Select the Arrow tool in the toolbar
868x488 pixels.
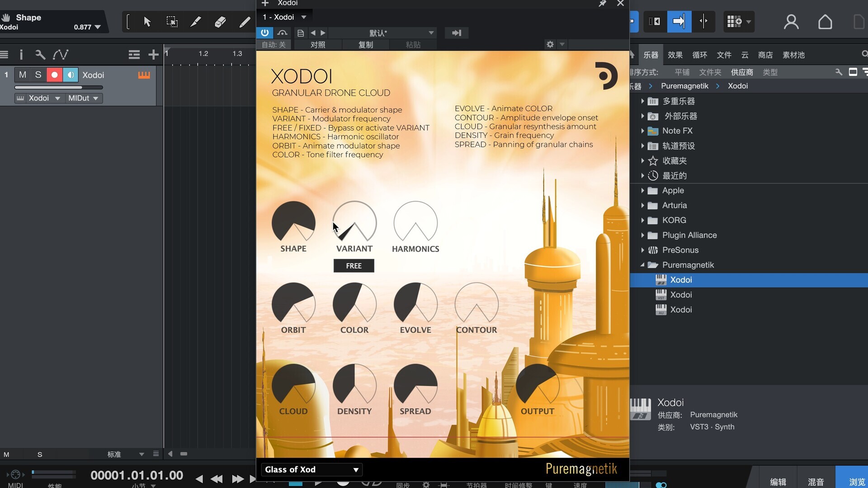[147, 22]
